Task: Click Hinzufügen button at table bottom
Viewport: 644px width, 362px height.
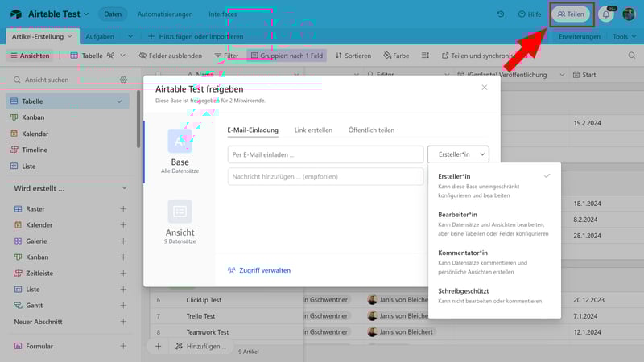Action: coord(201,347)
